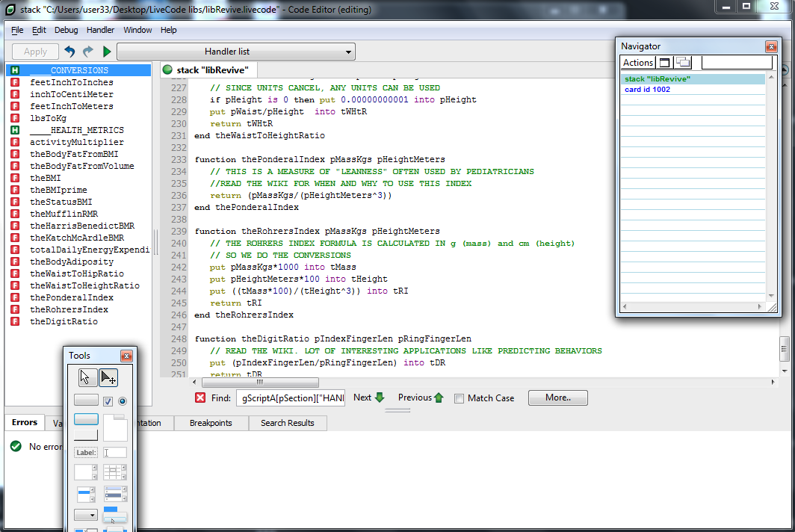795x532 pixels.
Task: Click the undo arrow in toolbar
Action: click(x=69, y=52)
